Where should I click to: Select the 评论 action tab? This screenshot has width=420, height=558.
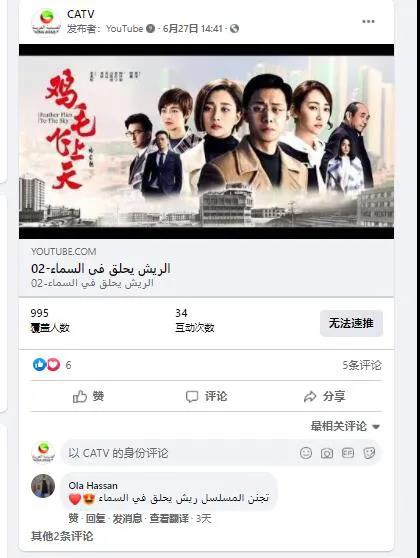tap(206, 396)
